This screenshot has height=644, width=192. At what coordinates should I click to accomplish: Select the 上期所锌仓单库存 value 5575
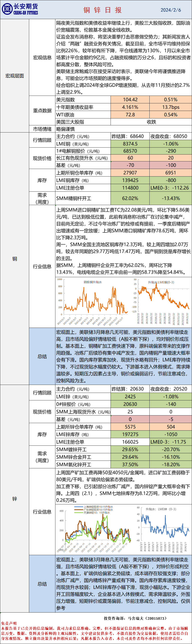[130, 427]
